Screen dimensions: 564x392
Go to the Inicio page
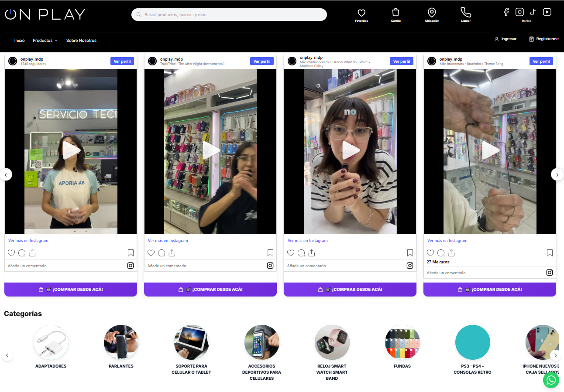[x=19, y=41]
